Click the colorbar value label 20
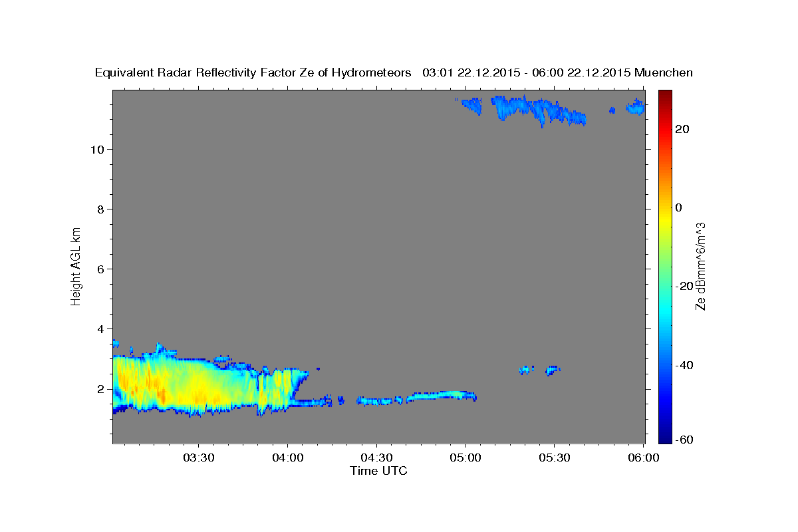The width and height of the screenshot is (798, 532). coord(682,129)
